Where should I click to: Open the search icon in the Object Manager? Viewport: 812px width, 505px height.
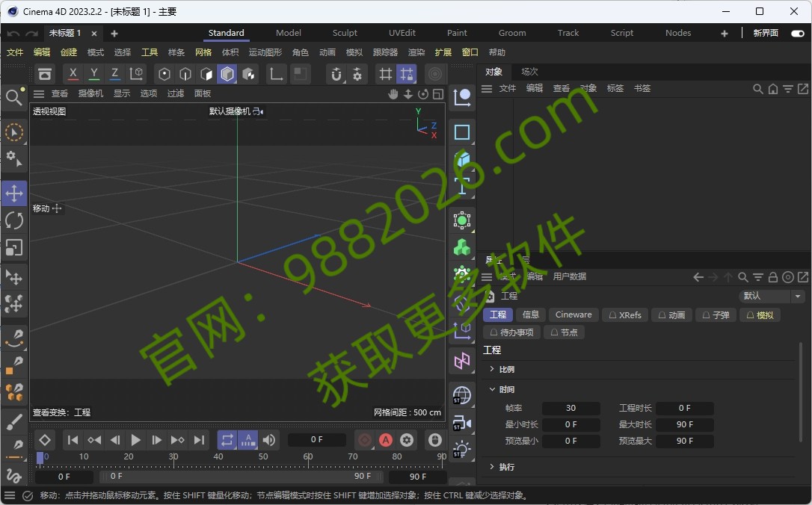[758, 88]
